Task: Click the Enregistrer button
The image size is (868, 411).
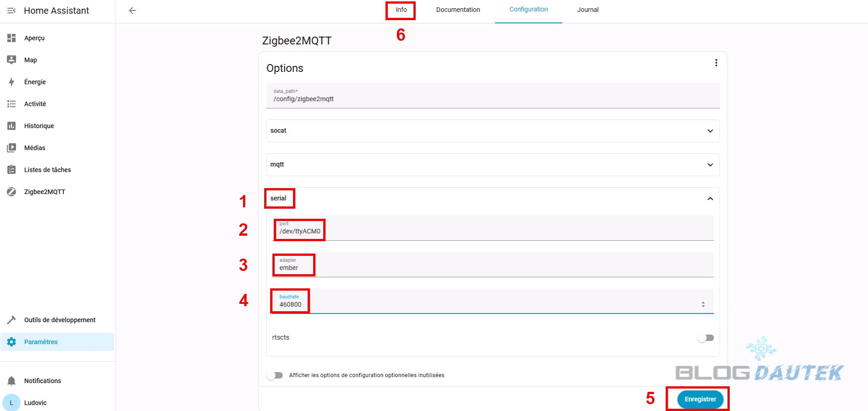Action: [x=700, y=399]
